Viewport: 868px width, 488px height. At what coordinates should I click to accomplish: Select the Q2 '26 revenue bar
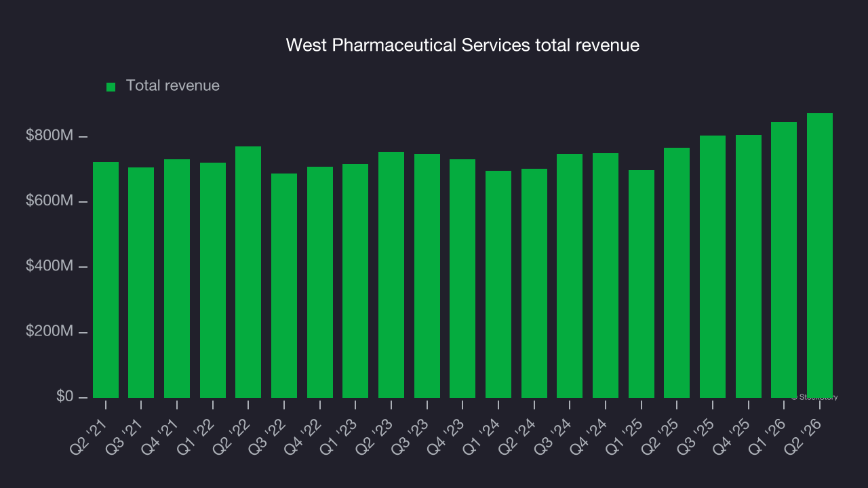820,256
